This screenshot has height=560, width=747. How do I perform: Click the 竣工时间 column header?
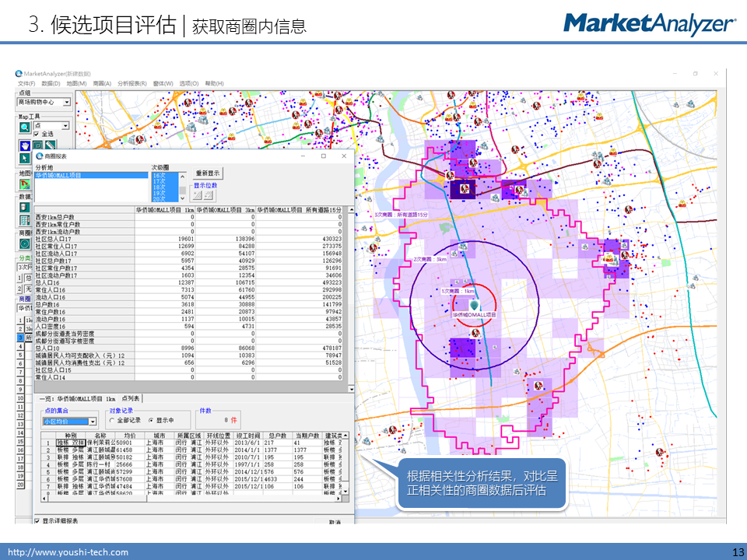click(247, 436)
